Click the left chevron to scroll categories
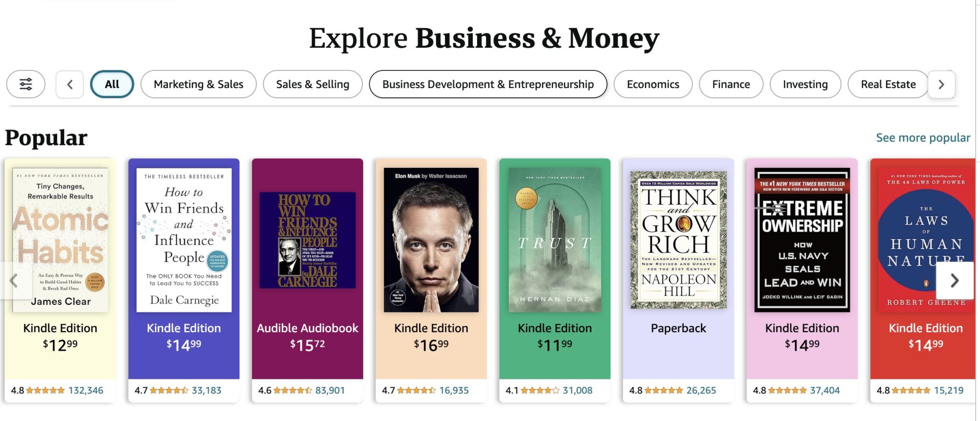 pyautogui.click(x=69, y=84)
